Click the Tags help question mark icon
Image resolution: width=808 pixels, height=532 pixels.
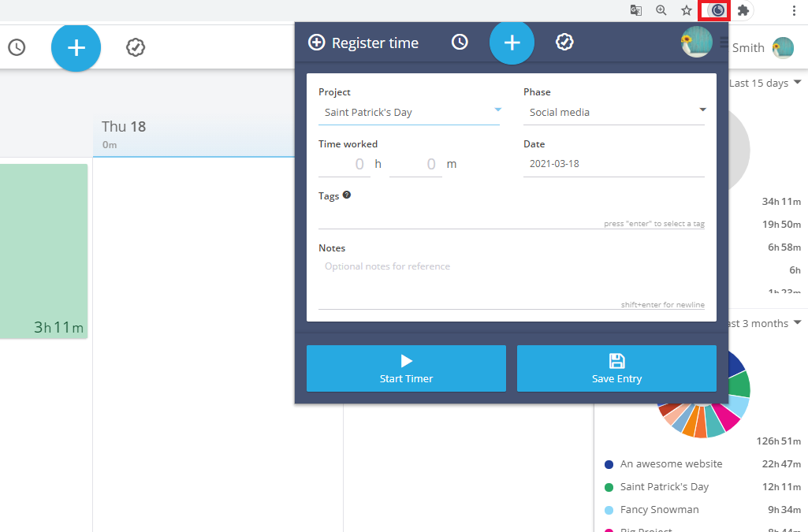(347, 195)
